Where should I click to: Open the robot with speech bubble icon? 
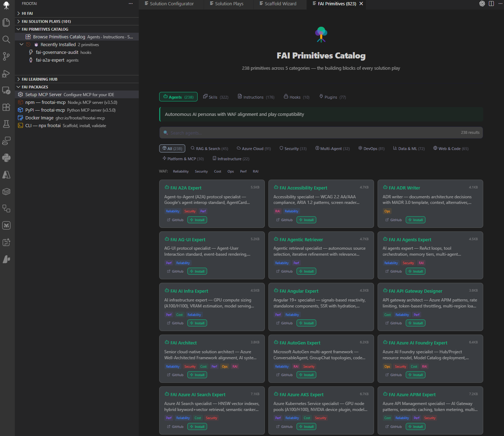pos(6,141)
